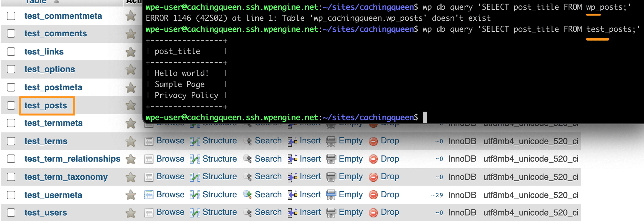Check the box next to test_usermeta
The image size is (644, 221).
[11, 195]
